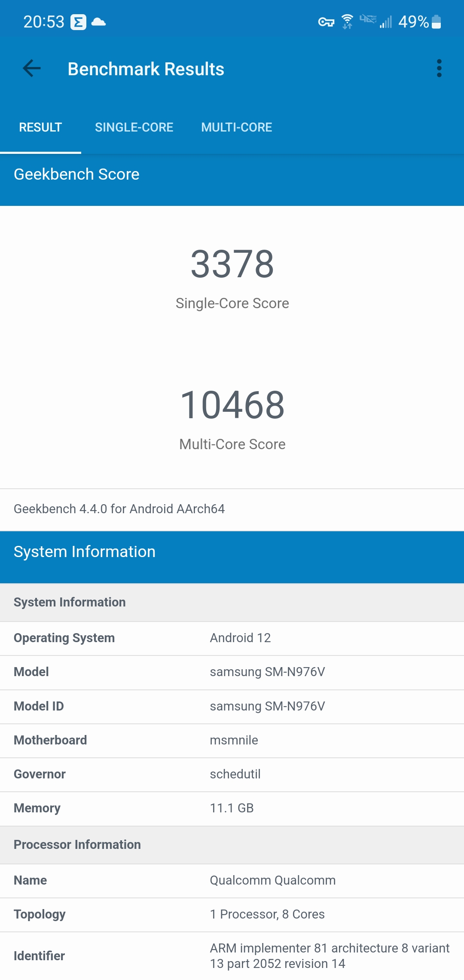Screen dimensions: 464x980
Task: Tap the Model ID value samsung SM-N976V
Action: (267, 706)
